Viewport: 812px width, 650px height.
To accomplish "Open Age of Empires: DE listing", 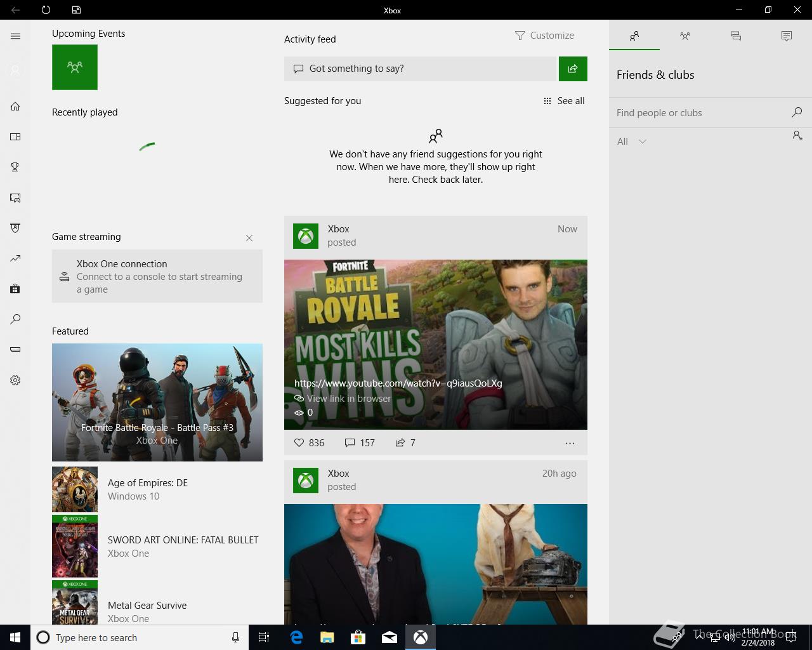I will (x=157, y=489).
